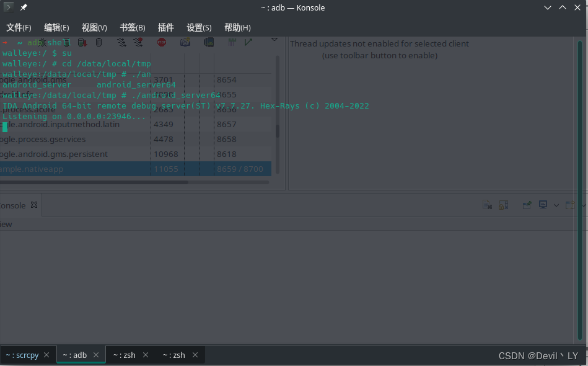
Task: Open the 帮助(H) menu
Action: click(237, 27)
